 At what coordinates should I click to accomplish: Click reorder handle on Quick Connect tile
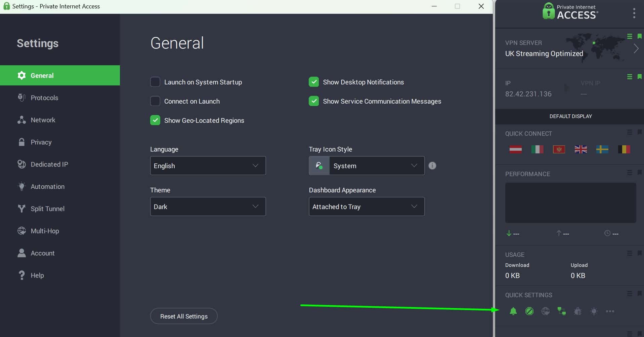pos(630,132)
